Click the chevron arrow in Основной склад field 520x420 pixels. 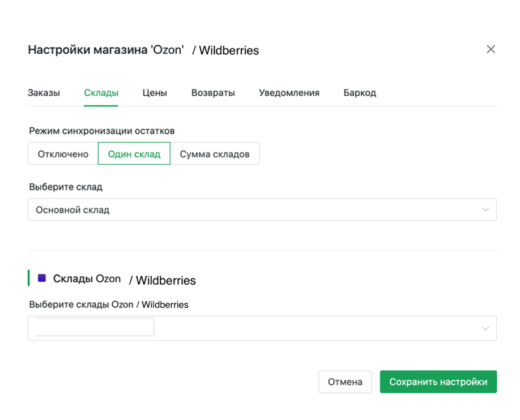(x=485, y=209)
